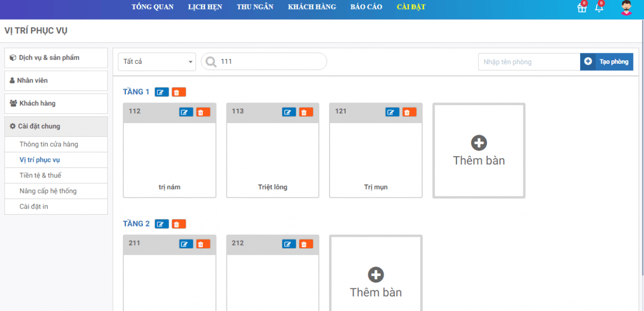
Task: Expand the Nhân viên sidebar section
Action: [56, 80]
